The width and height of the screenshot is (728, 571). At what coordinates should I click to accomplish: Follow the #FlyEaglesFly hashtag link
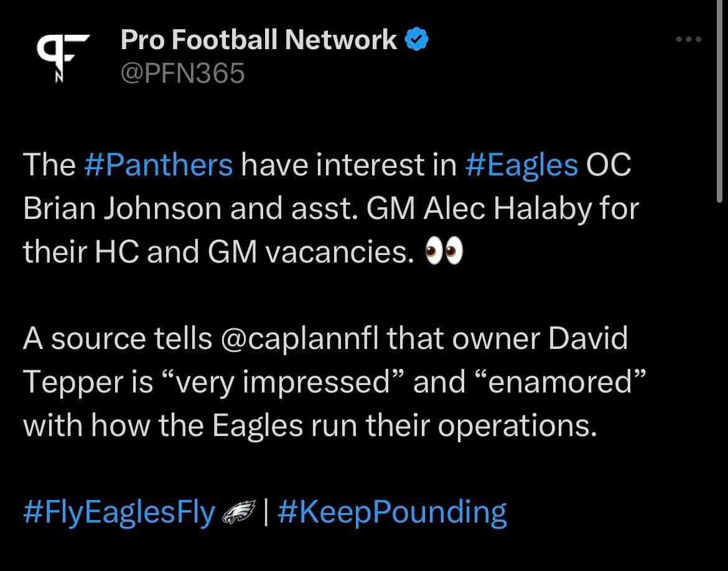pyautogui.click(x=119, y=513)
